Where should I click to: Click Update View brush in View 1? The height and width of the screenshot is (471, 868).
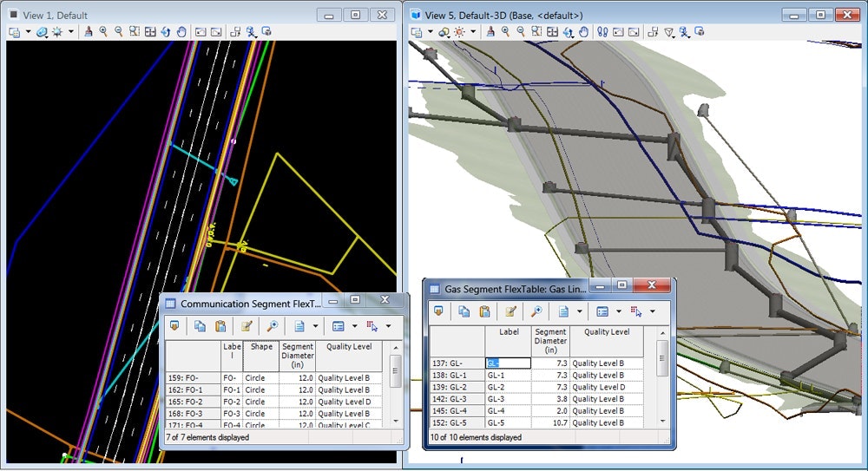coord(88,31)
